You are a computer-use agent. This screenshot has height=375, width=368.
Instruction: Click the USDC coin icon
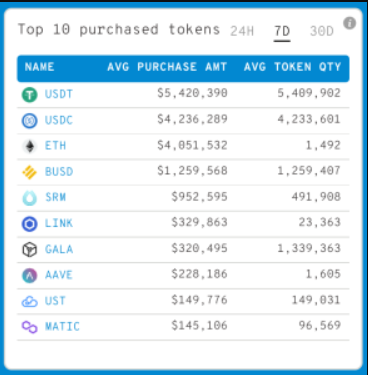click(x=30, y=121)
